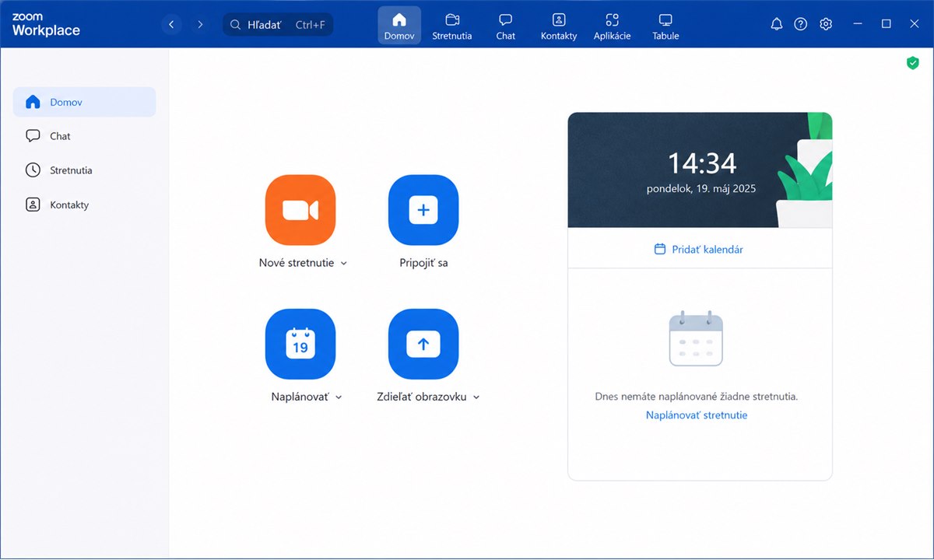Viewport: 934px width, 560px height.
Task: Start a new meeting with the orange camera icon
Action: [300, 210]
